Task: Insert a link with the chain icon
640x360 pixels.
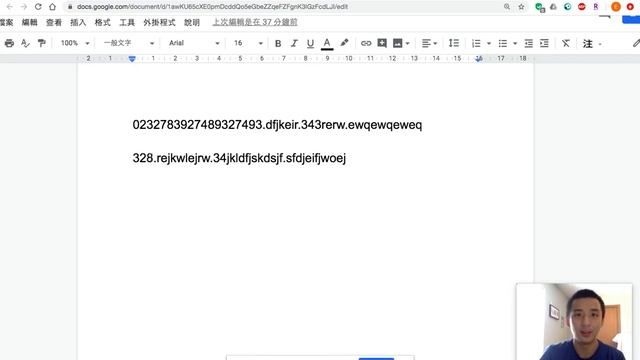Action: tap(366, 43)
